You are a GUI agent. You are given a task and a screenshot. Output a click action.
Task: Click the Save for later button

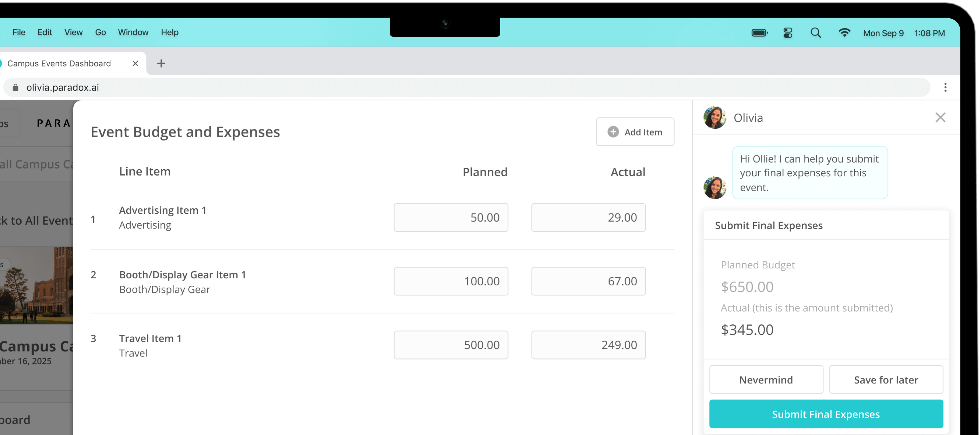(x=886, y=379)
